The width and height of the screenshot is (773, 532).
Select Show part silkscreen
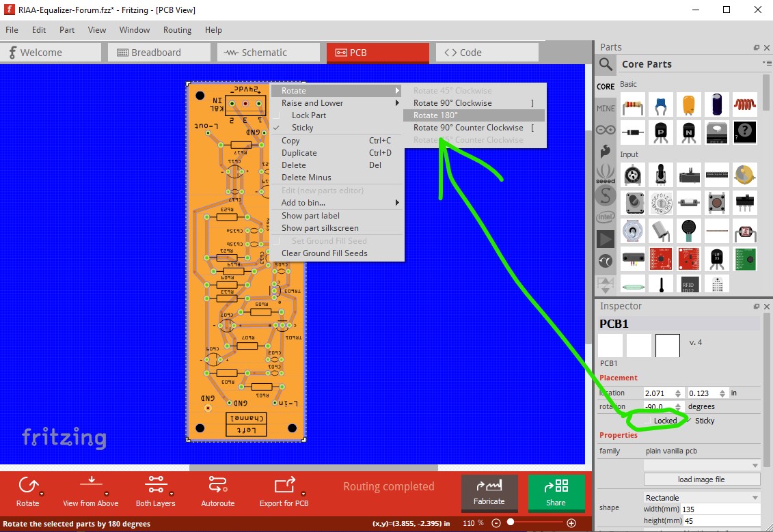[338, 228]
